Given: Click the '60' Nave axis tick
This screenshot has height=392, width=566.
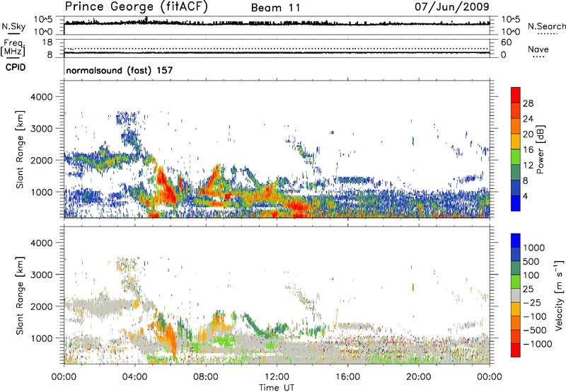Looking at the screenshot, I should pyautogui.click(x=506, y=42).
